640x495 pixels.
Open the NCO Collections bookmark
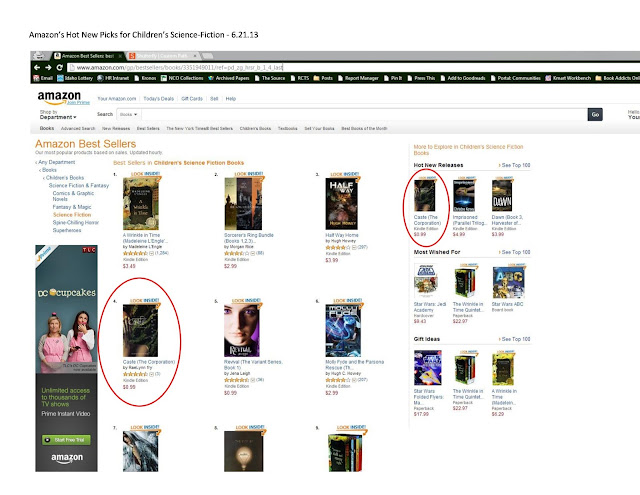click(x=182, y=78)
